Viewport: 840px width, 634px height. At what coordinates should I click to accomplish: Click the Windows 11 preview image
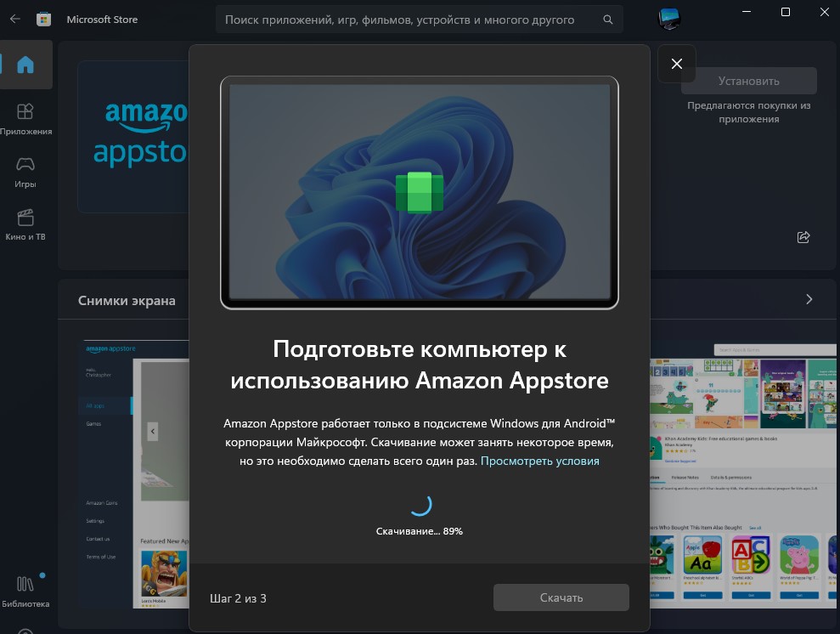click(420, 193)
